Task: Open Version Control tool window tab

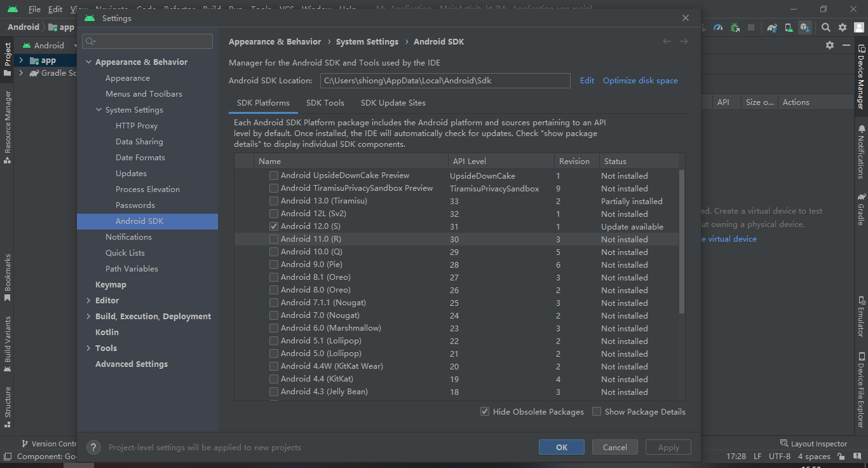Action: (48, 444)
